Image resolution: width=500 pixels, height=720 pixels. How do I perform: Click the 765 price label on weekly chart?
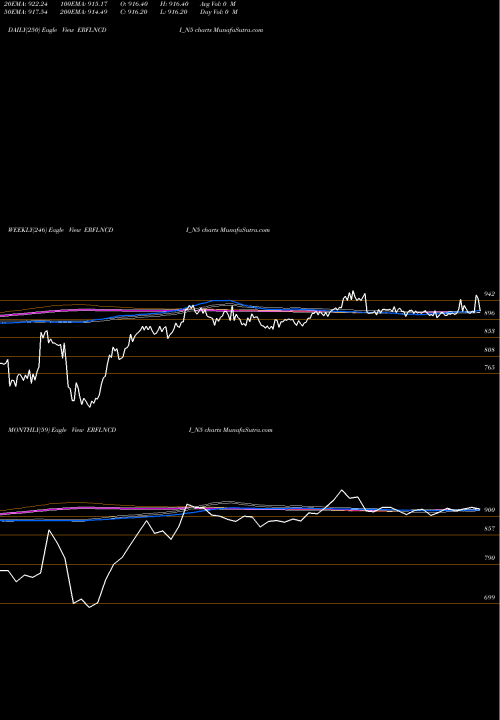pyautogui.click(x=489, y=367)
